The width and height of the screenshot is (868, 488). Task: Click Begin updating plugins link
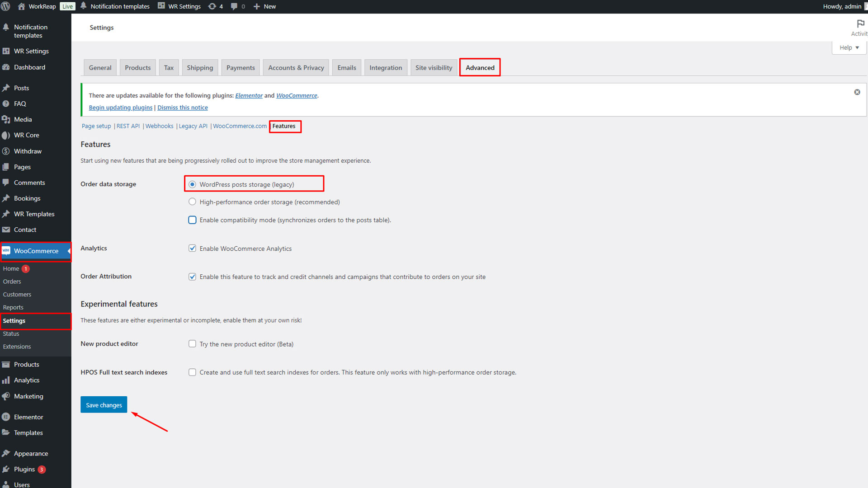coord(120,108)
